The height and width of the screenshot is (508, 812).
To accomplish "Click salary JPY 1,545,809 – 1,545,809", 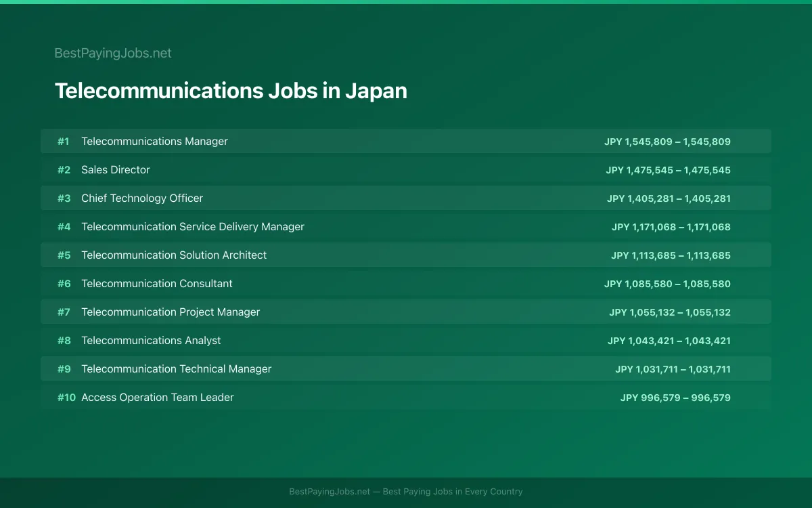I will 667,142.
